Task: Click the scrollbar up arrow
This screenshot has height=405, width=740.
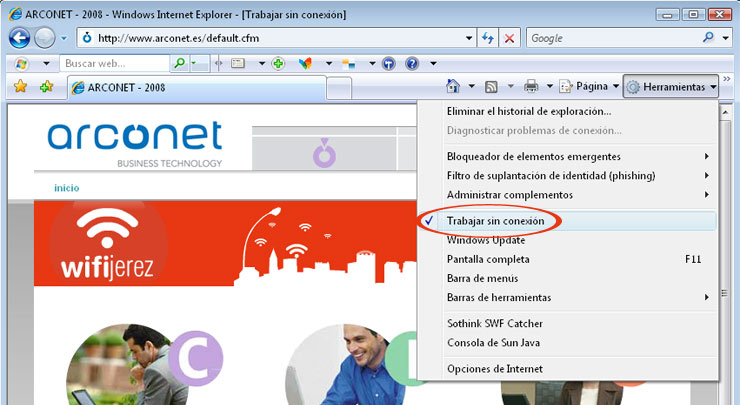Action: (726, 113)
